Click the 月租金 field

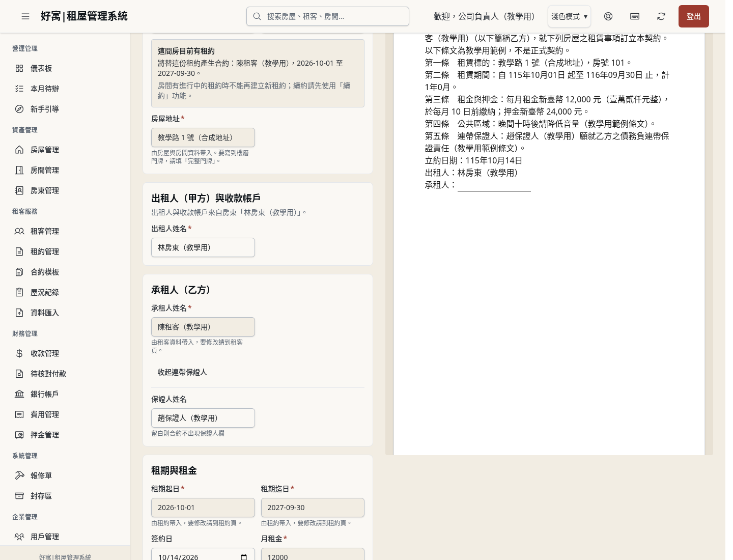point(313,554)
